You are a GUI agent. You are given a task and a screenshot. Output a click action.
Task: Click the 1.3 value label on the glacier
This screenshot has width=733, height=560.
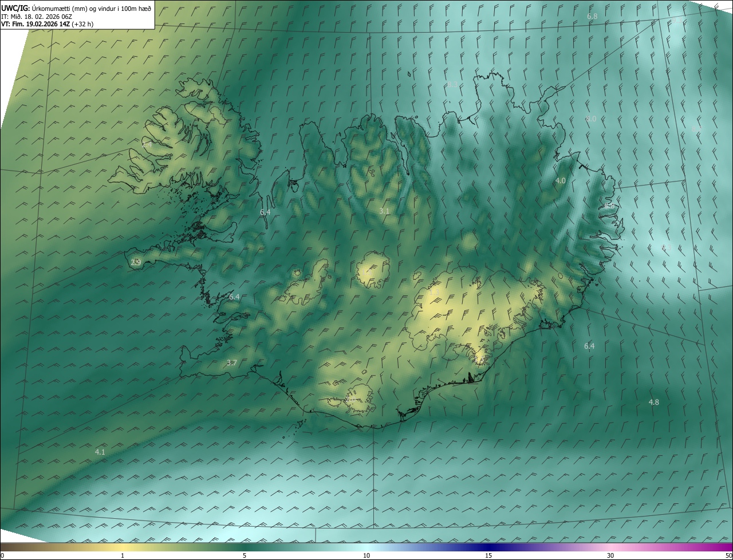click(x=434, y=293)
